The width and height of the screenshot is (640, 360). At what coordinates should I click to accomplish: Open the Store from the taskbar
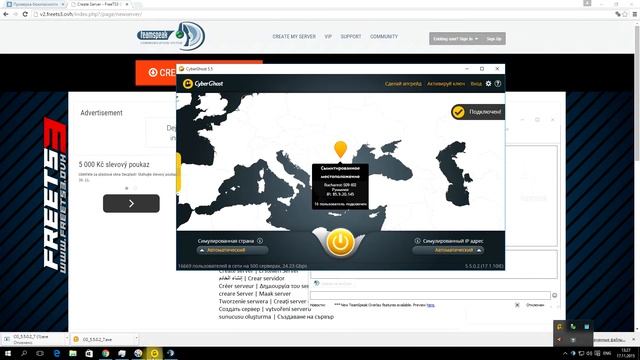89,353
